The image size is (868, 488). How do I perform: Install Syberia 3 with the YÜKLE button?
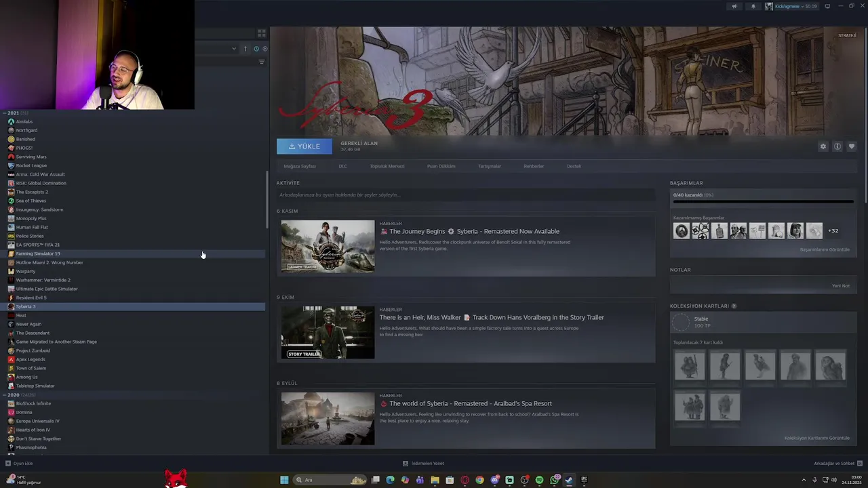coord(304,146)
